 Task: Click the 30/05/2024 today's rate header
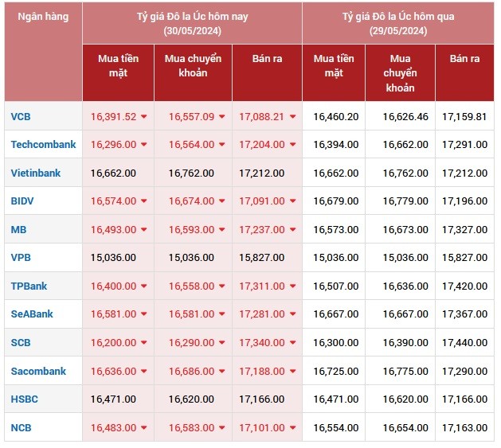(192, 23)
